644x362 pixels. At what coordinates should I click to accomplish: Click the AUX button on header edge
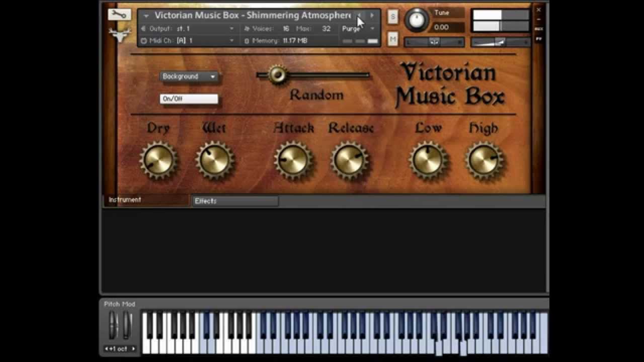point(538,29)
